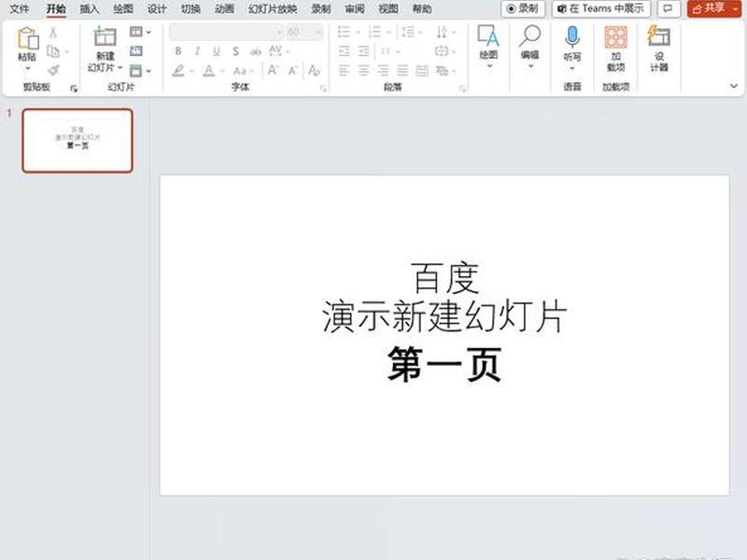
Task: Click the text highlight color pen
Action: 178,71
